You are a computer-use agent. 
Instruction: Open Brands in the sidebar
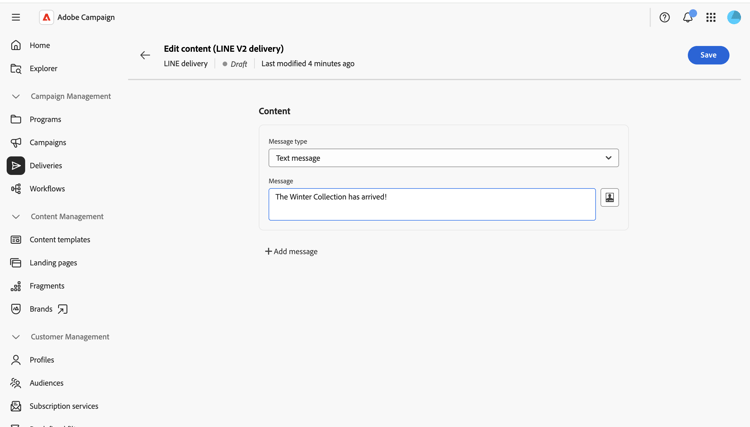pos(41,309)
